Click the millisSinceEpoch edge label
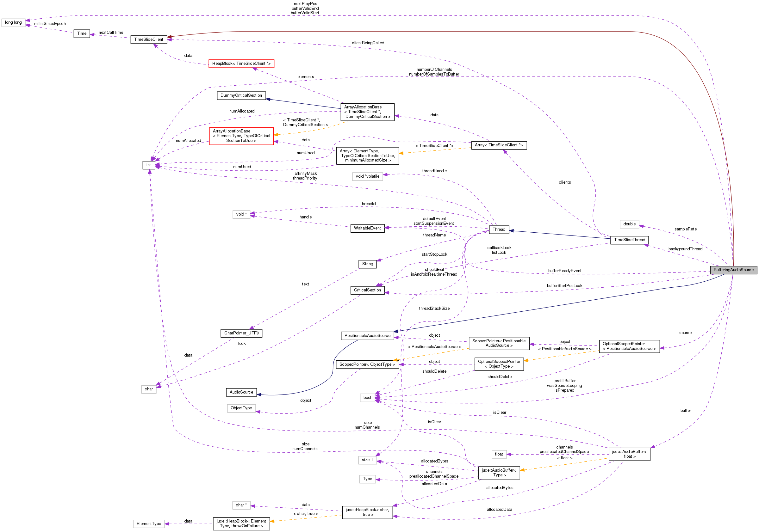 50,24
